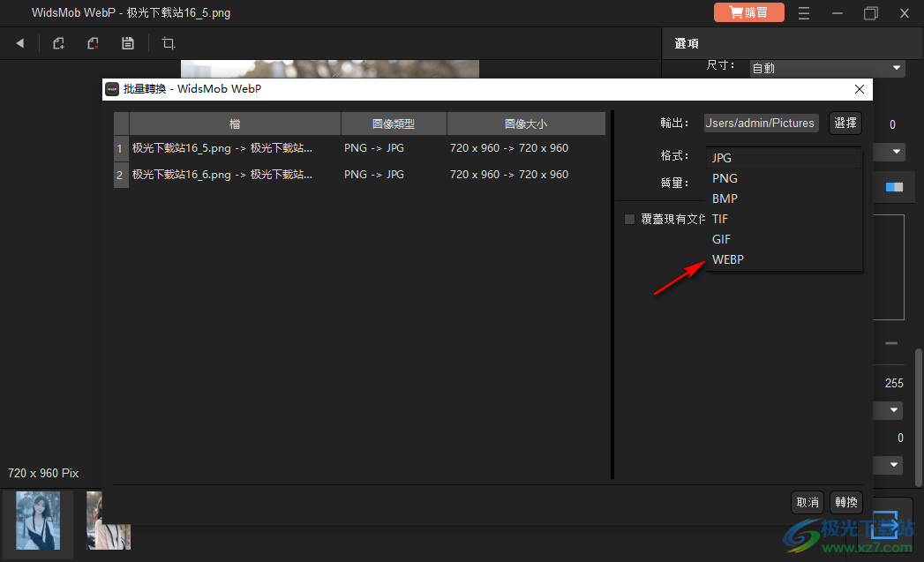Click the 圖像類型 column header

[394, 124]
